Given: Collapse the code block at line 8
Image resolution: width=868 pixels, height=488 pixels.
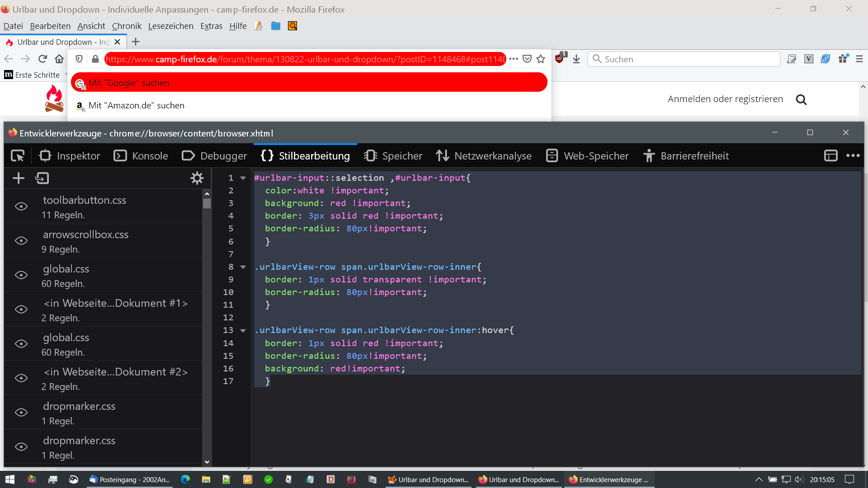Looking at the screenshot, I should point(243,267).
